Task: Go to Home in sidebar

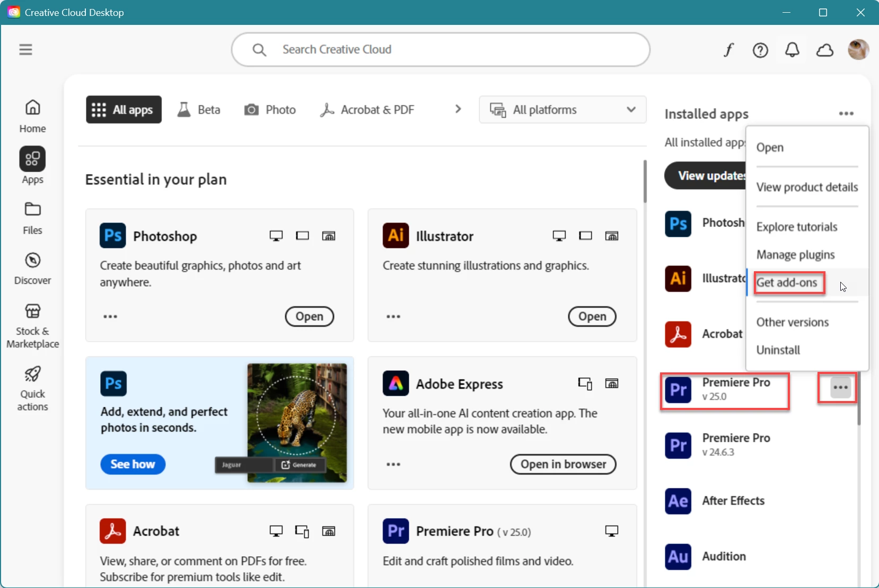Action: tap(33, 117)
